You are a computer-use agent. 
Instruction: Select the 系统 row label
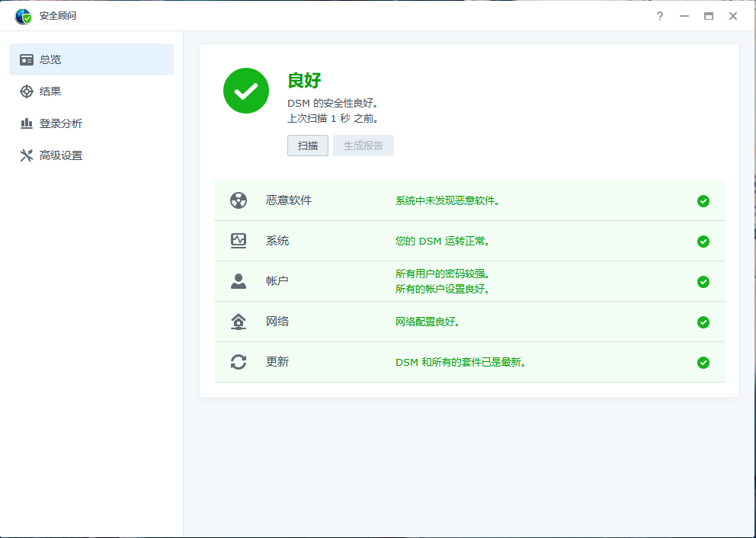(x=277, y=241)
